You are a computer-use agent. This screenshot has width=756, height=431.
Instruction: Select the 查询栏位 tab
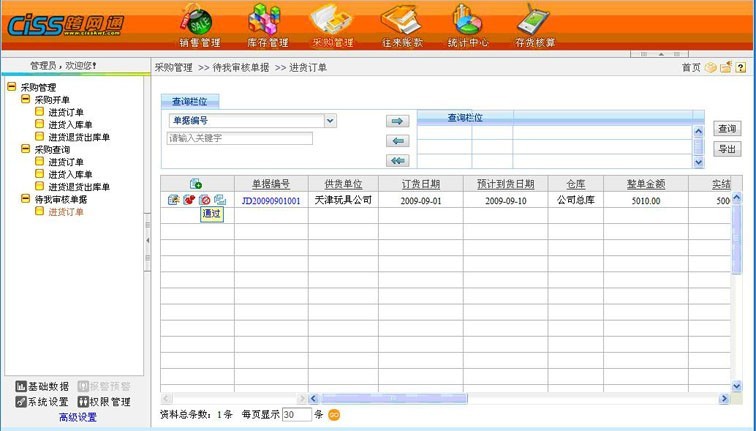coord(190,102)
